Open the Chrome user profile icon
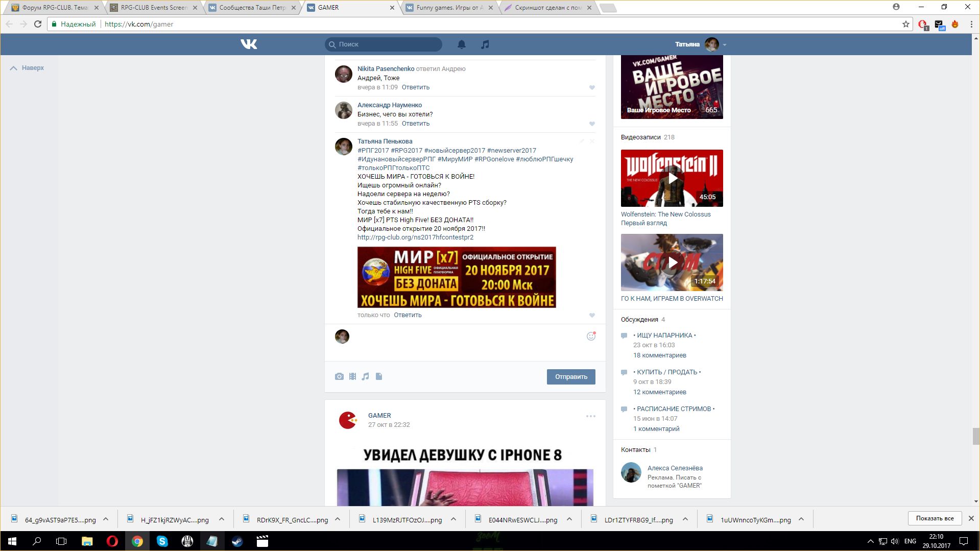The width and height of the screenshot is (980, 551). [x=896, y=7]
